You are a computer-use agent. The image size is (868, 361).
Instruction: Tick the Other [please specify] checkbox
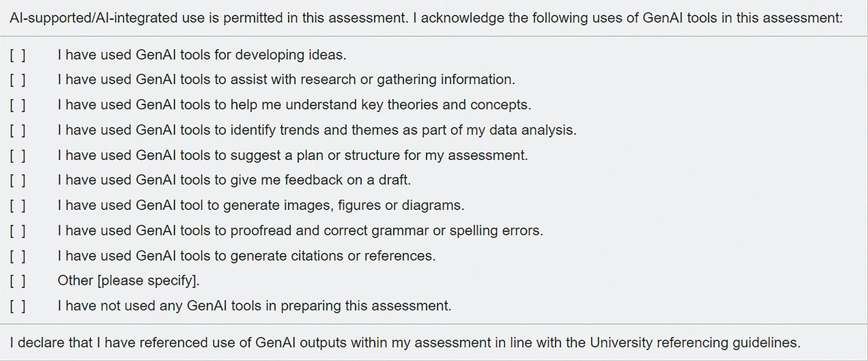pos(17,281)
